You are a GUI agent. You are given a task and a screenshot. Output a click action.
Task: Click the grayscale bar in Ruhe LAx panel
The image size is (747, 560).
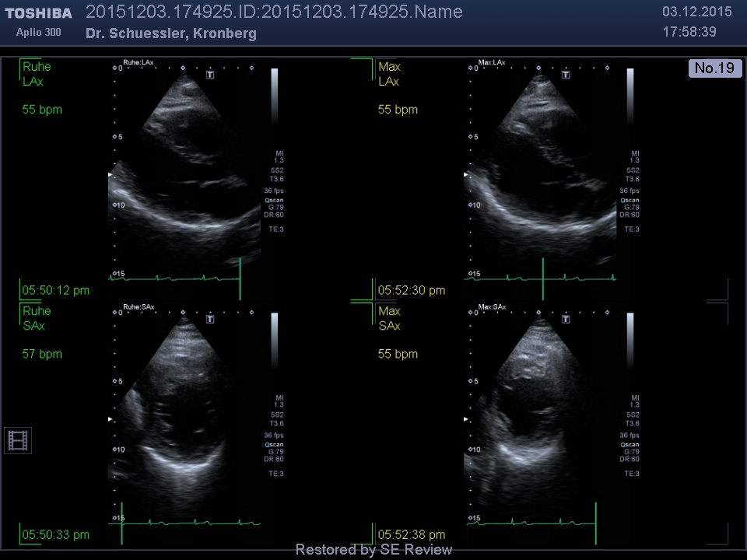coord(274,97)
